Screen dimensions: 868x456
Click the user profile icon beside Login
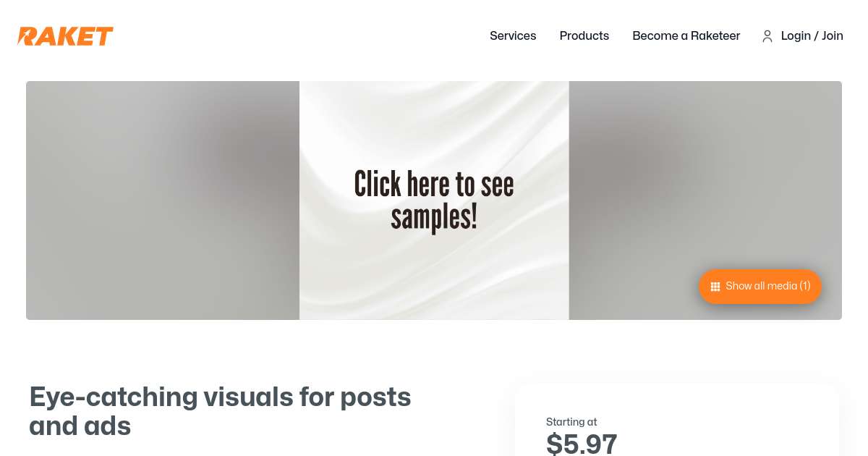point(767,36)
